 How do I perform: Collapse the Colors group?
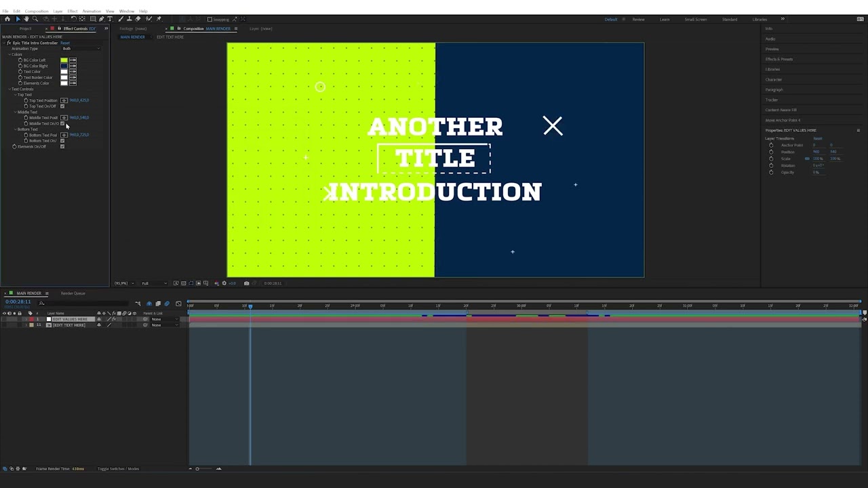(10, 54)
